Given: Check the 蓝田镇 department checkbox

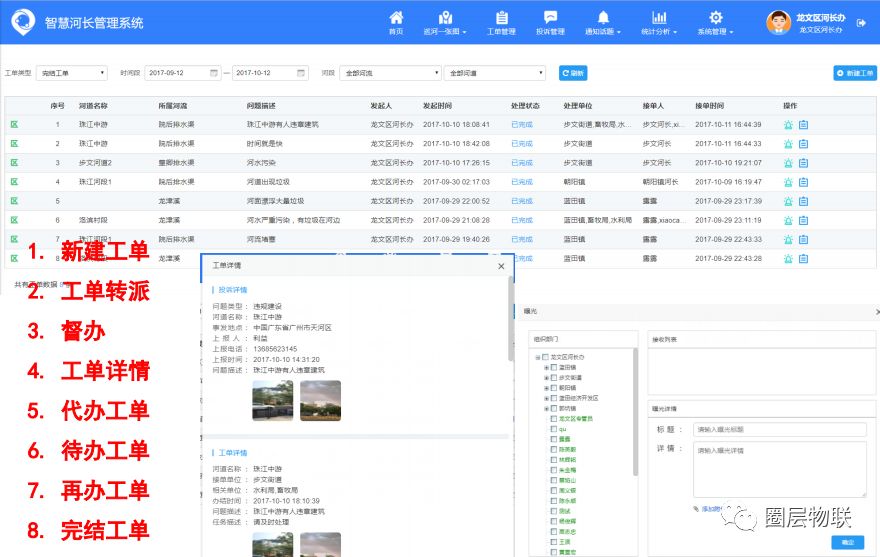Looking at the screenshot, I should [x=553, y=367].
